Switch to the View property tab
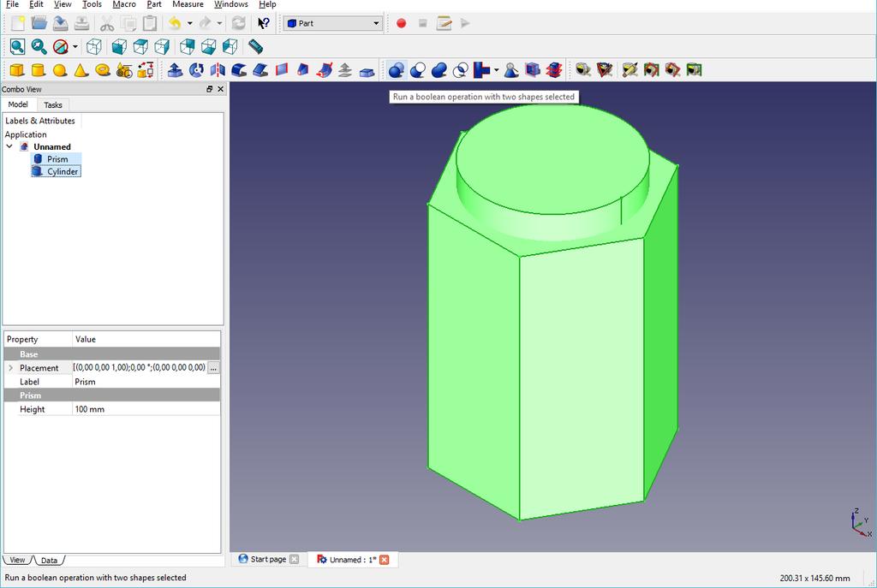This screenshot has width=877, height=588. [x=17, y=560]
